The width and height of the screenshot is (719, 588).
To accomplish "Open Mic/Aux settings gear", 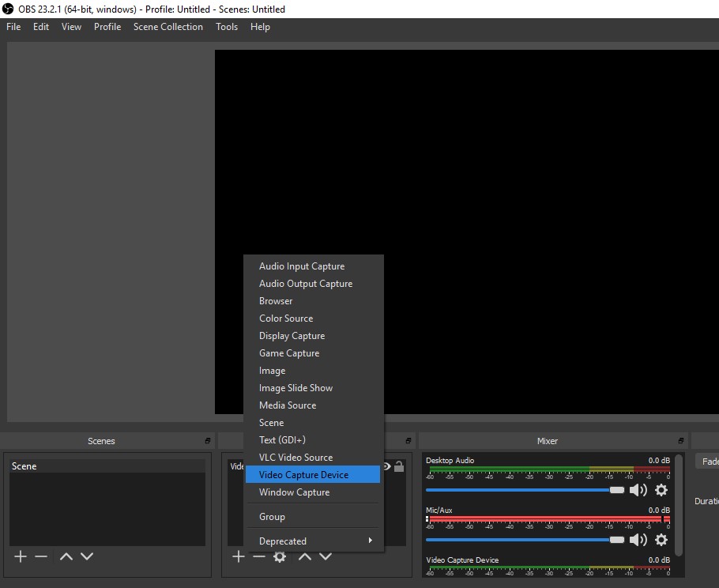I will pos(661,540).
